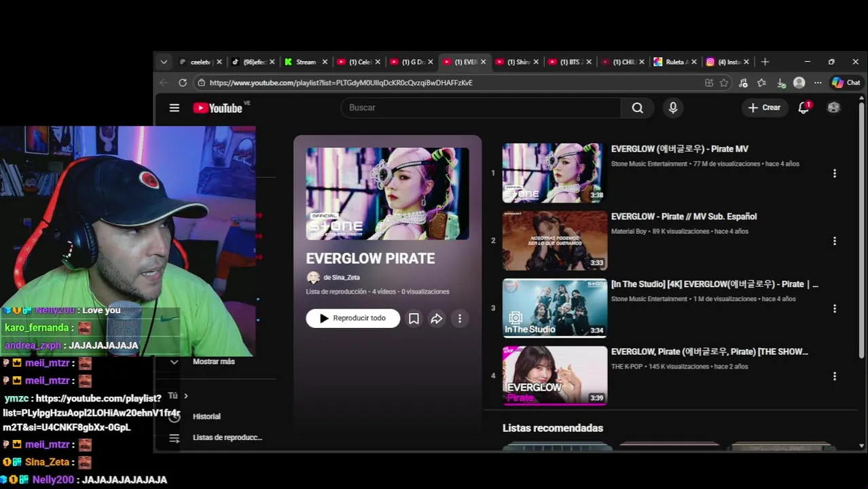Open Listas de reproducción in the sidebar
The height and width of the screenshot is (489, 868).
pos(227,437)
